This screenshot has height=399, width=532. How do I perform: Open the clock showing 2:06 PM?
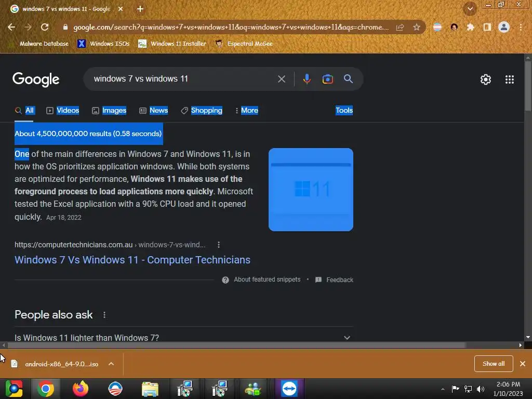point(508,389)
